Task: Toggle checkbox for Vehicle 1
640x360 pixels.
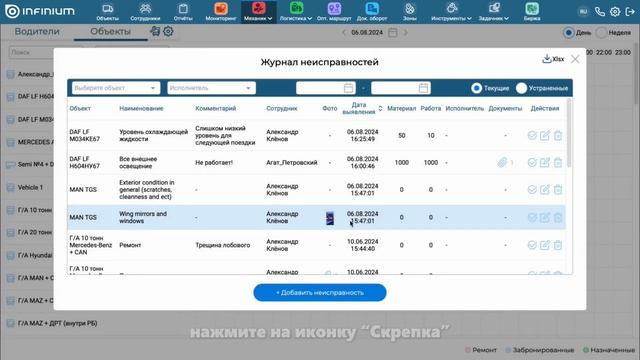Action: (11, 187)
